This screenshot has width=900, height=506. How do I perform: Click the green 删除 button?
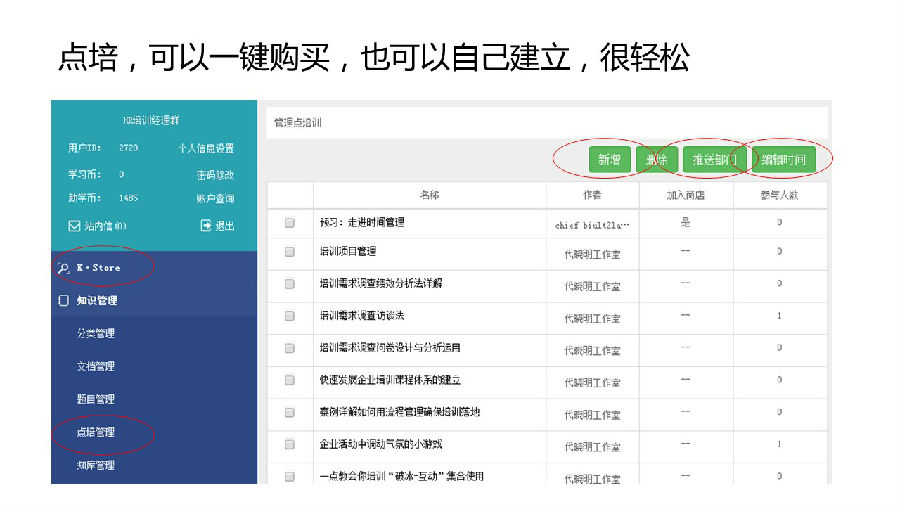tap(657, 159)
